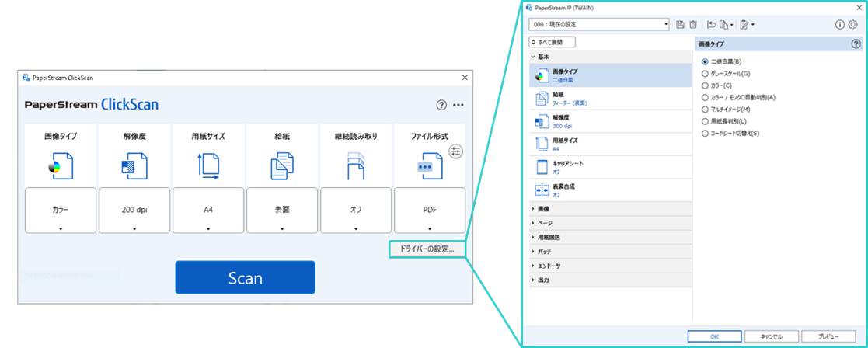The height and width of the screenshot is (348, 868).
Task: Close the PaperStream IP (TWAIN) window
Action: [859, 8]
